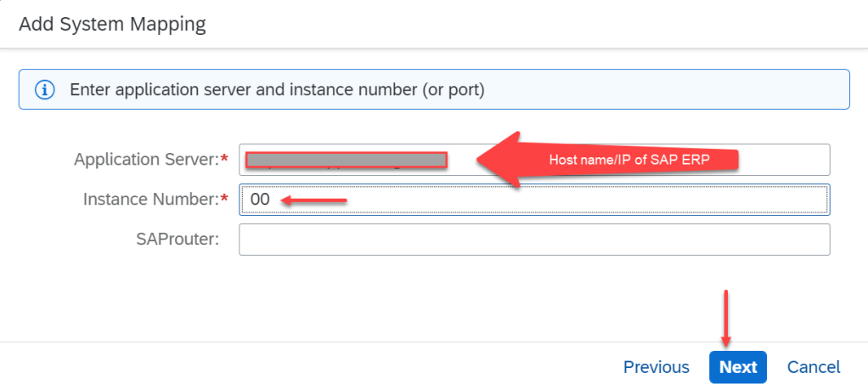Click the small red arrow beside the 00 value
The width and height of the screenshot is (868, 390).
(x=314, y=201)
